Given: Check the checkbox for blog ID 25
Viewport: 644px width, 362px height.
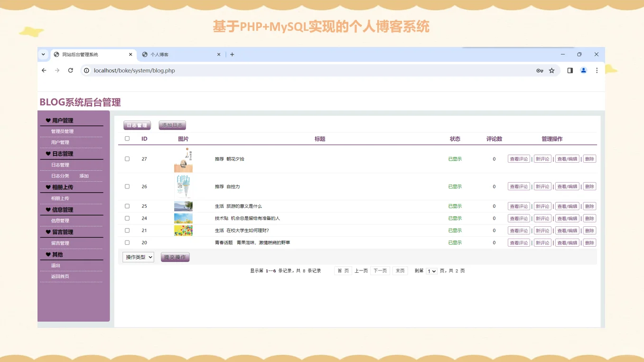Looking at the screenshot, I should pos(127,206).
